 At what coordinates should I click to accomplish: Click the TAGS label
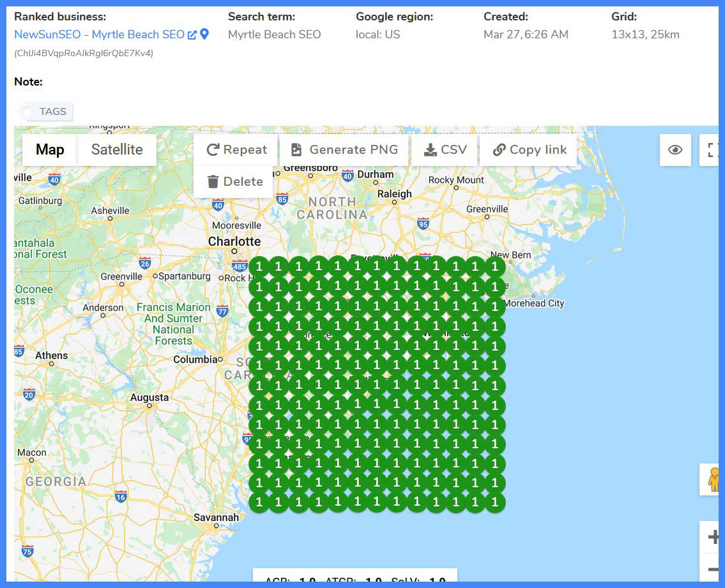pos(52,112)
